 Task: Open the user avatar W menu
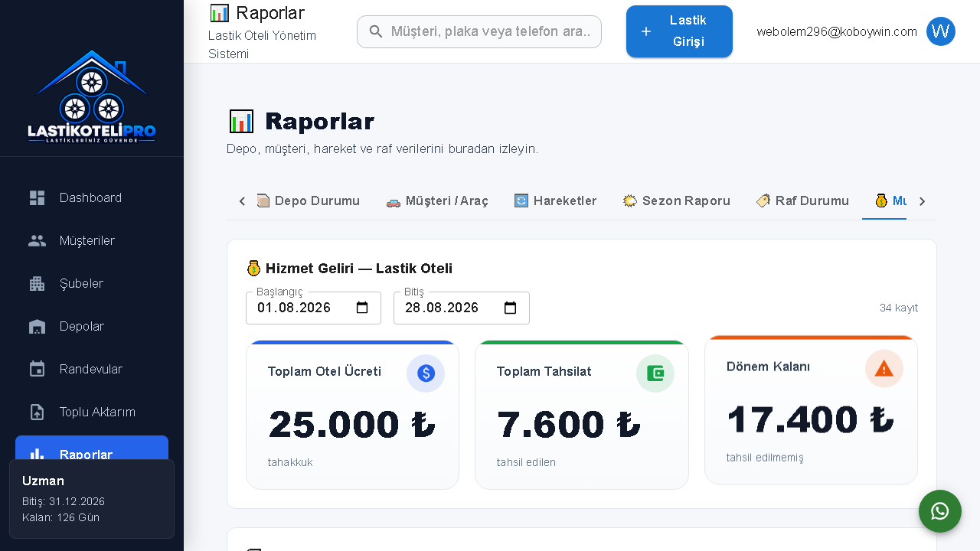(x=941, y=31)
